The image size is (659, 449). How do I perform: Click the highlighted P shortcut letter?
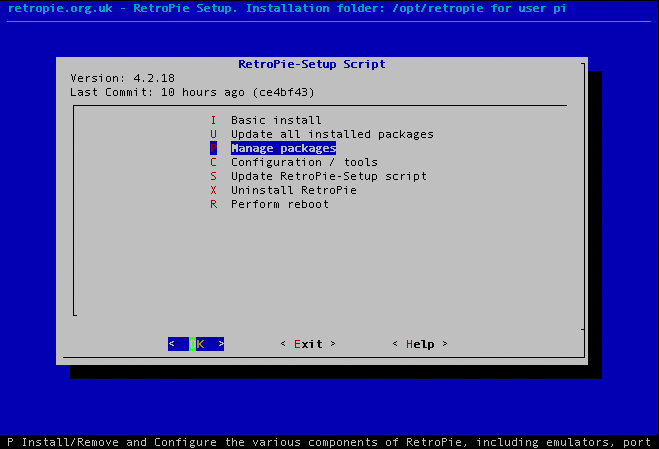click(214, 148)
